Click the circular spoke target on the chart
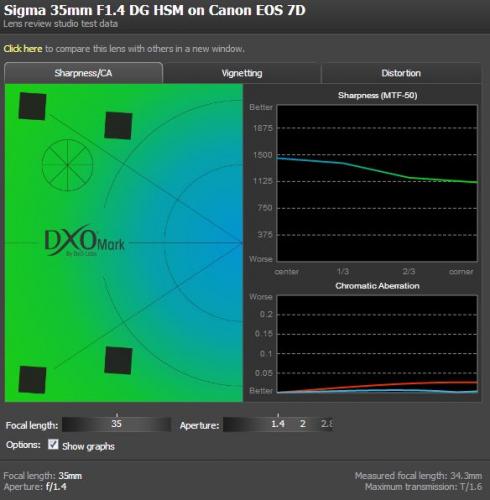 pyautogui.click(x=68, y=165)
